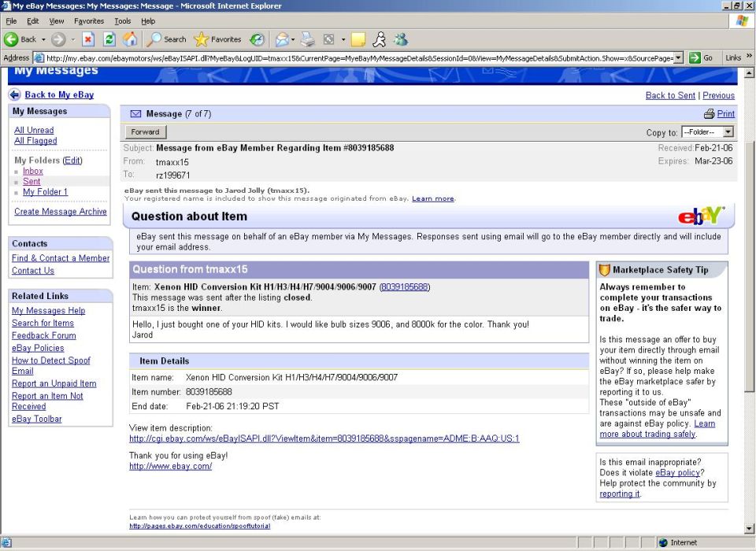Image resolution: width=756 pixels, height=551 pixels.
Task: Open the Inbox folder link
Action: (x=33, y=171)
